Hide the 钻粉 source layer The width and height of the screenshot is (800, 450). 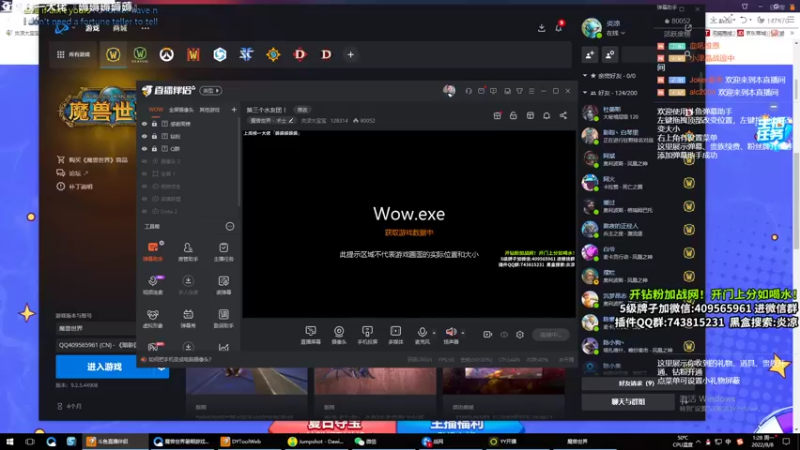[144, 136]
